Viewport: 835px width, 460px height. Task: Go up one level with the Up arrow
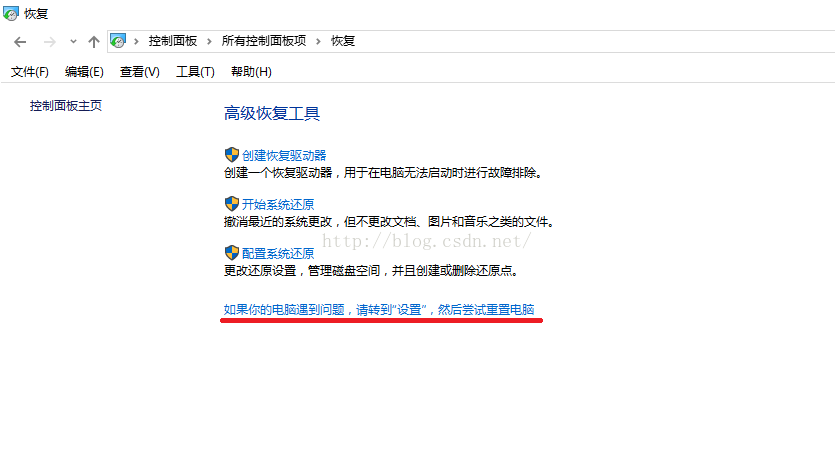click(x=94, y=42)
